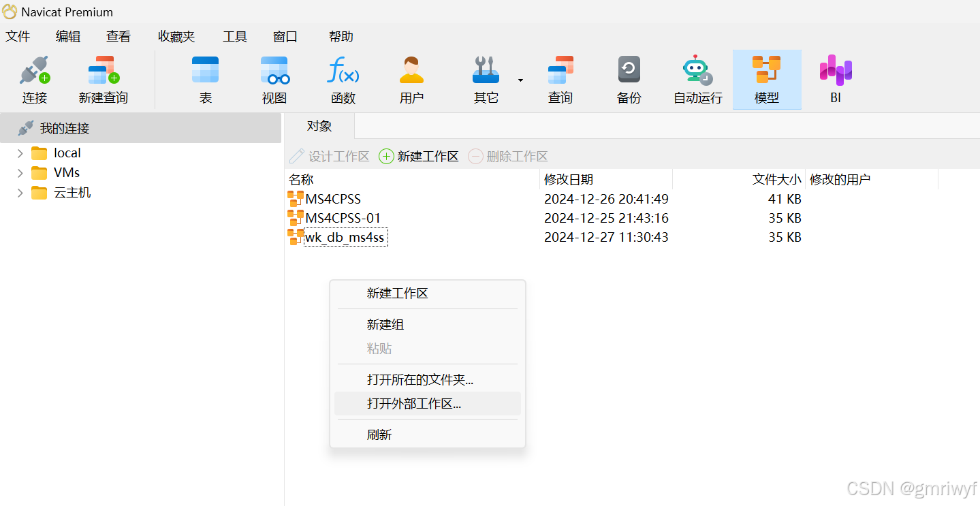Open the 用户 (User) toolbar icon
The height and width of the screenshot is (506, 980).
tap(411, 71)
